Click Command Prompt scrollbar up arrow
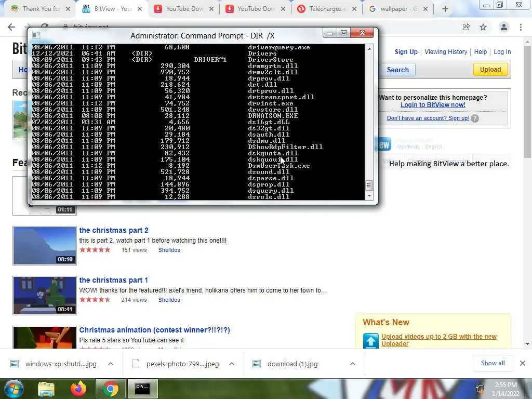This screenshot has height=399, width=532. click(369, 48)
